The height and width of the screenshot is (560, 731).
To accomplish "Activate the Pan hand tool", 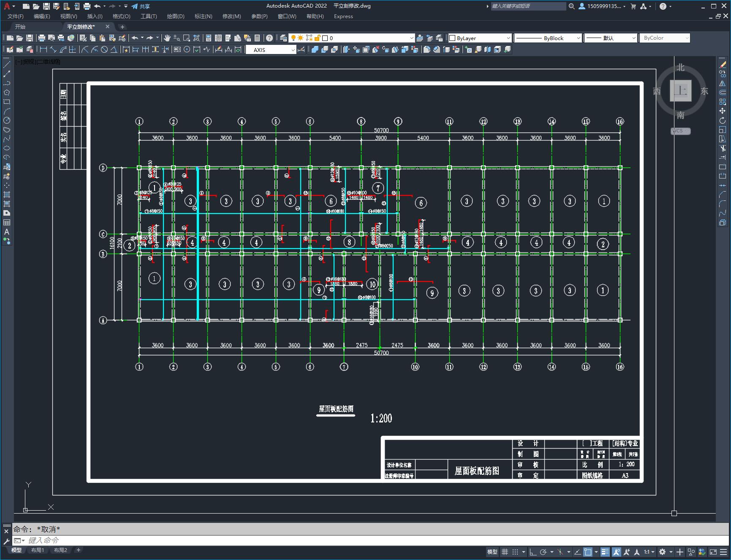I will point(167,38).
